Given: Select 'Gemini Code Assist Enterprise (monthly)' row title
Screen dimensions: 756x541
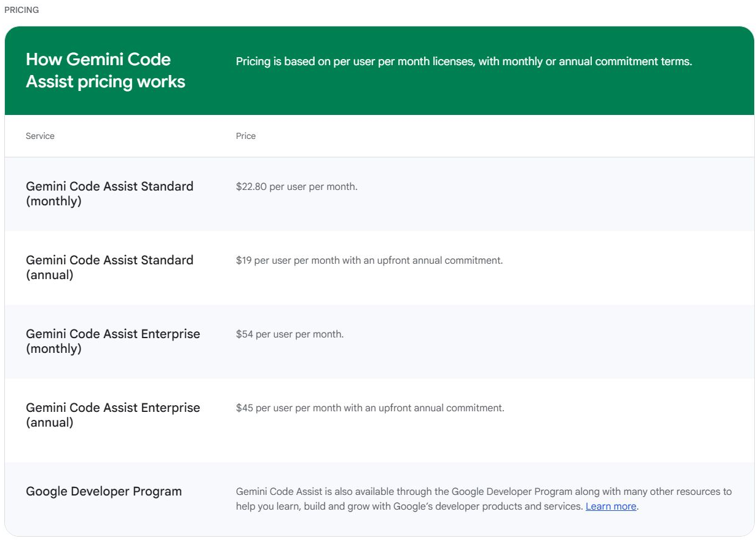Looking at the screenshot, I should pyautogui.click(x=113, y=341).
